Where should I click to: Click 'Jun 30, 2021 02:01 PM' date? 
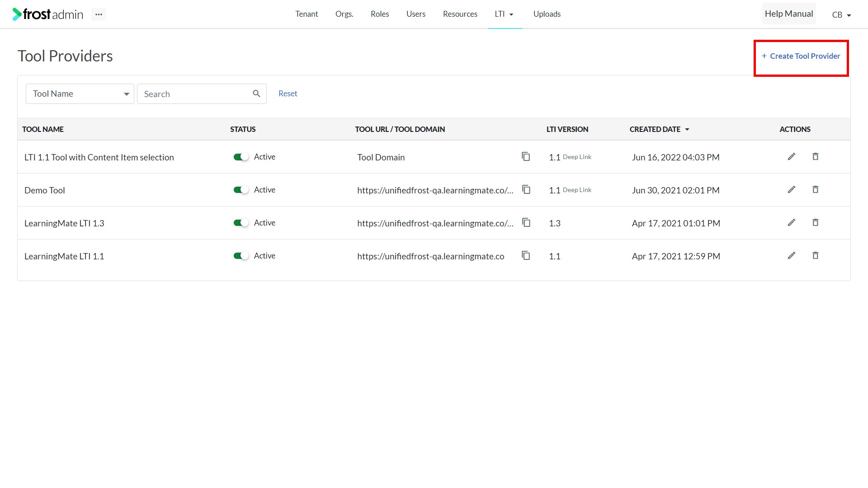coord(676,190)
